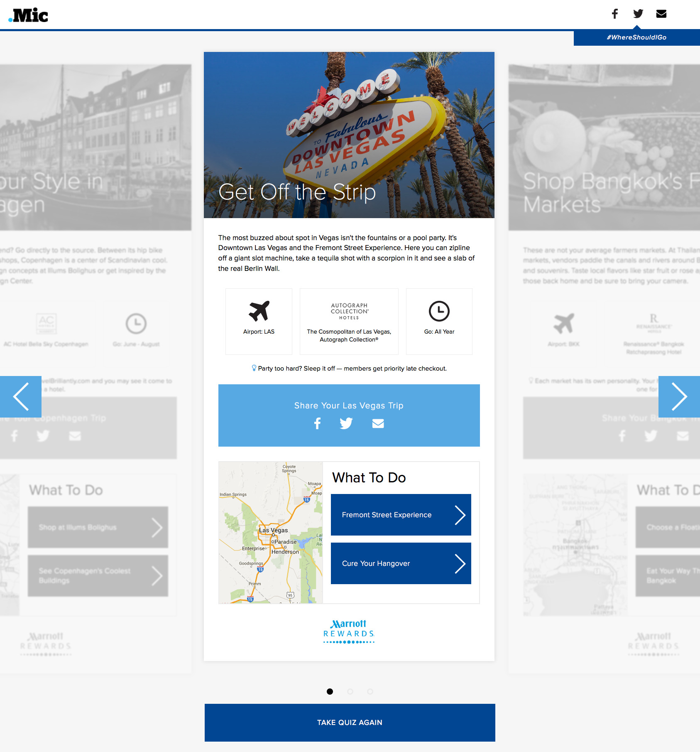Share Las Vegas trip on Twitter
The image size is (700, 752).
[346, 423]
